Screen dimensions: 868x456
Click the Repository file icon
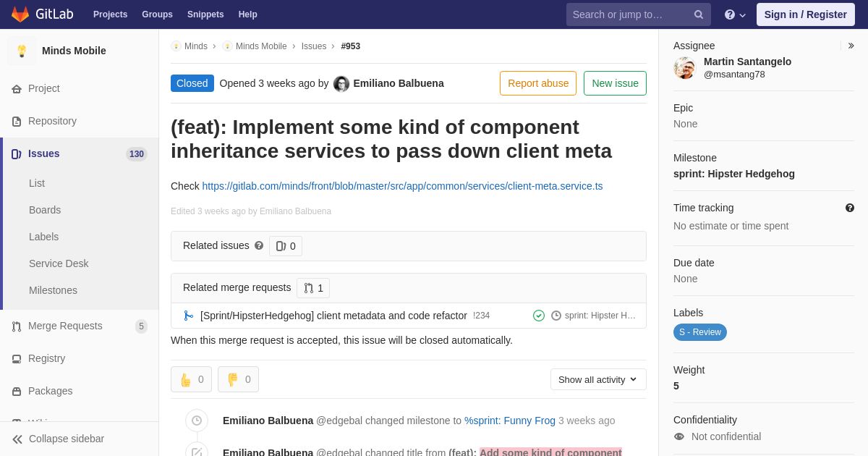(x=17, y=122)
